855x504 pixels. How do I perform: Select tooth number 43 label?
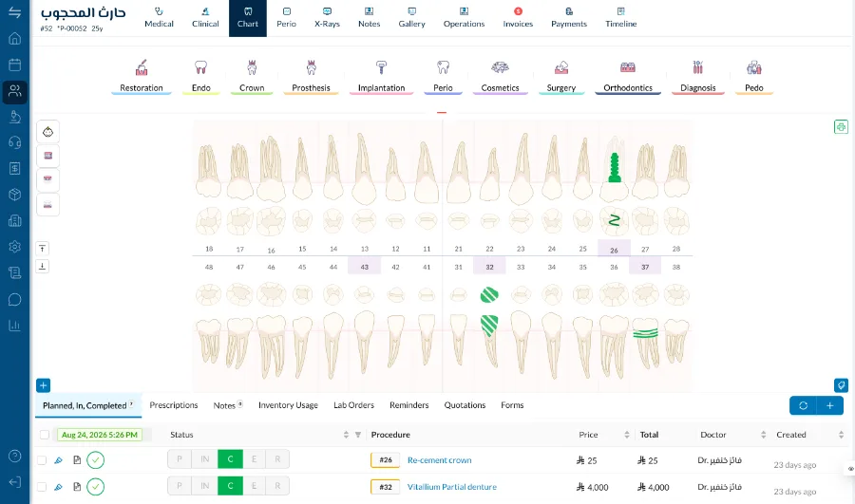[x=364, y=267]
